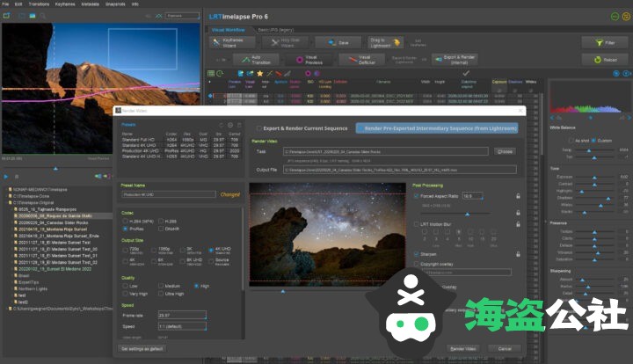Open the Transitions menu
The width and height of the screenshot is (633, 364).
click(x=39, y=4)
